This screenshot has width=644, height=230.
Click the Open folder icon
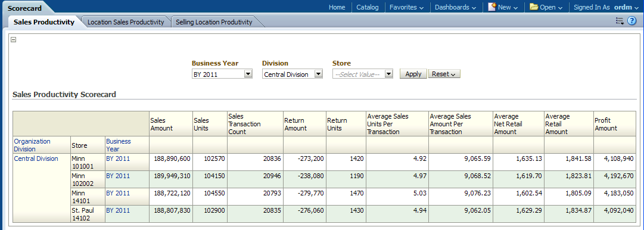click(534, 7)
